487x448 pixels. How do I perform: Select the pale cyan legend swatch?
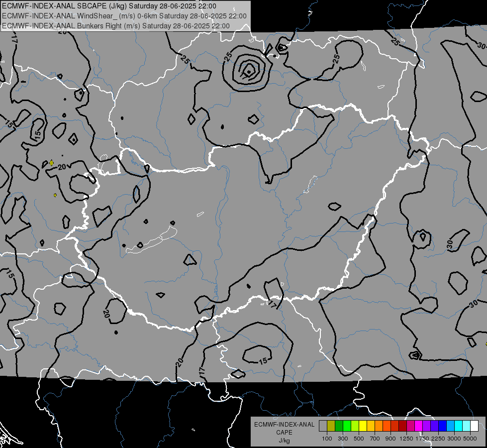[x=467, y=426]
